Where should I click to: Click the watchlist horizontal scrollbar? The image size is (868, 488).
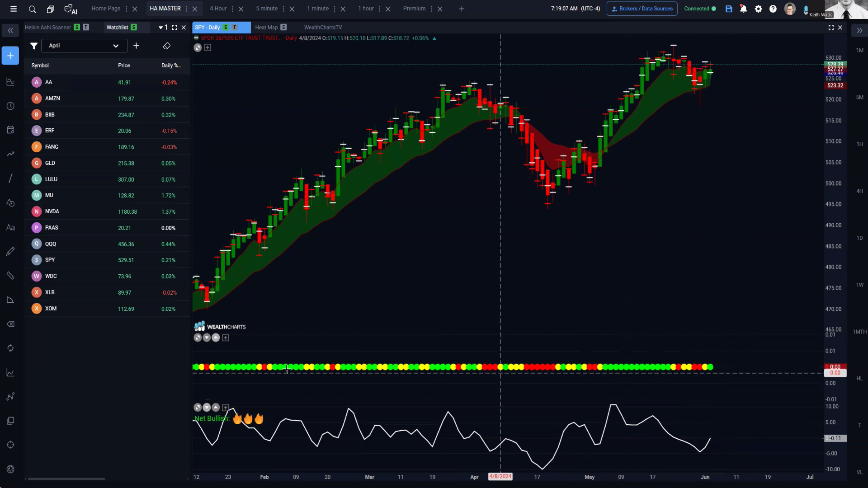(66, 479)
